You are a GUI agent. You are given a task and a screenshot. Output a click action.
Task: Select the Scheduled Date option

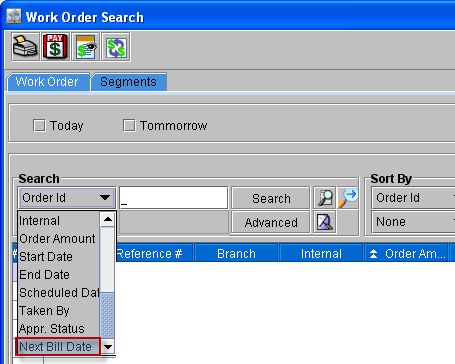pyautogui.click(x=59, y=293)
